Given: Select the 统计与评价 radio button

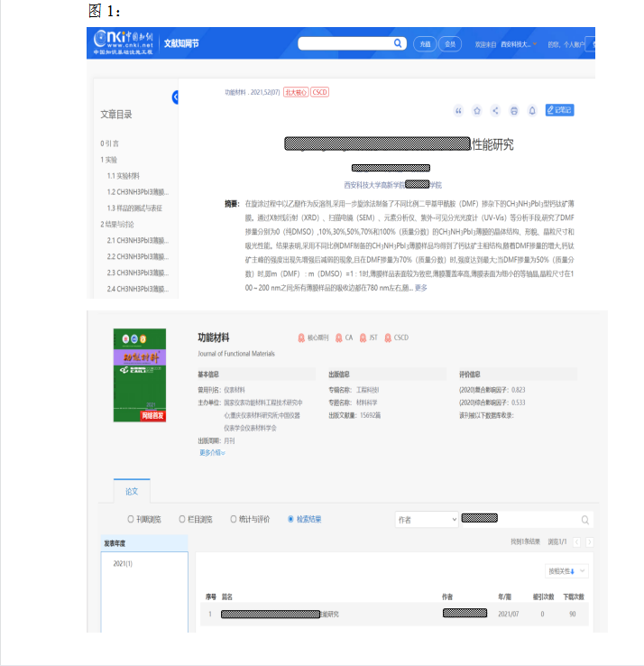Looking at the screenshot, I should (234, 519).
